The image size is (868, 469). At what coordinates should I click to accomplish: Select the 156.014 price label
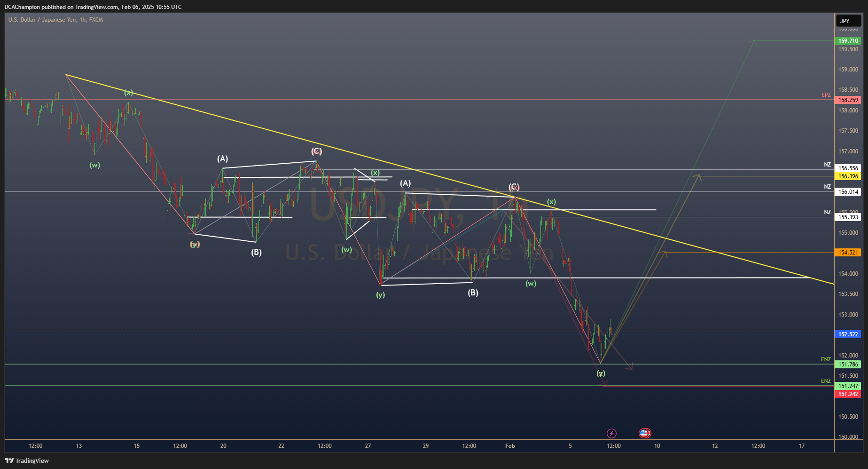pos(848,191)
